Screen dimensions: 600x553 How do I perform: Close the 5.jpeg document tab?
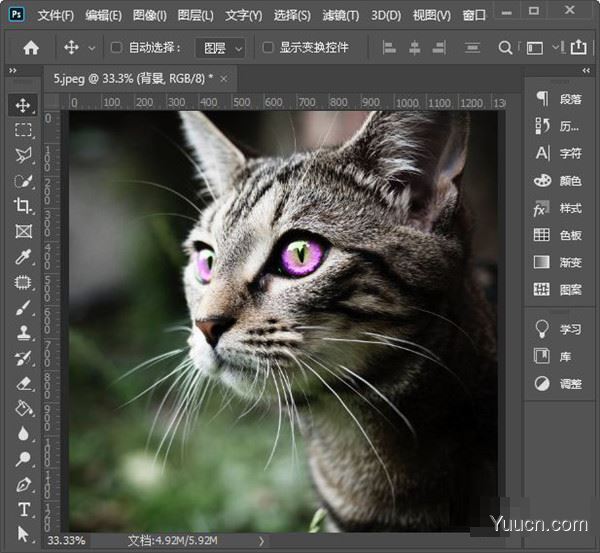click(224, 79)
